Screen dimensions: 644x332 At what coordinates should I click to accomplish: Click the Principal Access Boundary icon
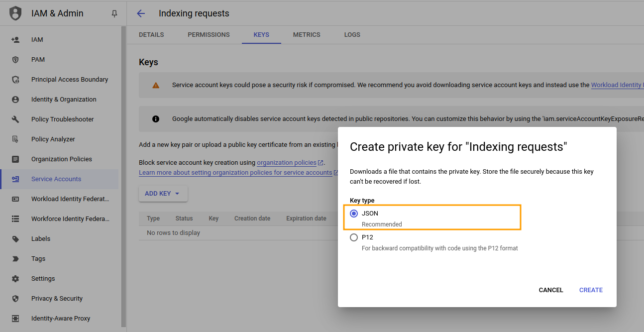(x=15, y=79)
